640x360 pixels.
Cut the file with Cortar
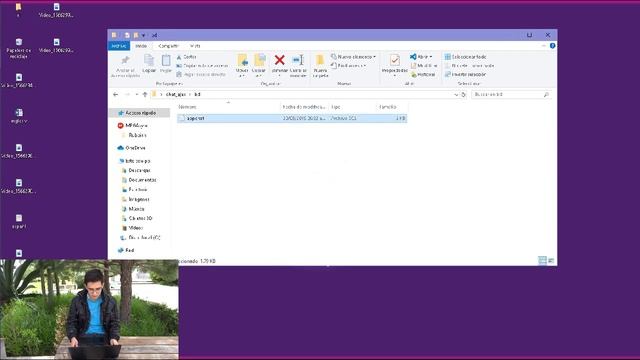(187, 57)
